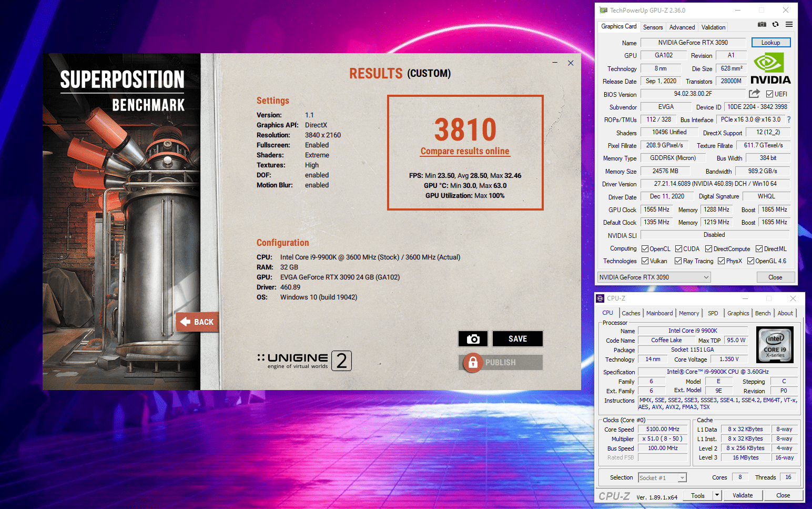Click the Driver Version field in GPU-Z
This screenshot has height=509, width=812.
click(x=715, y=184)
